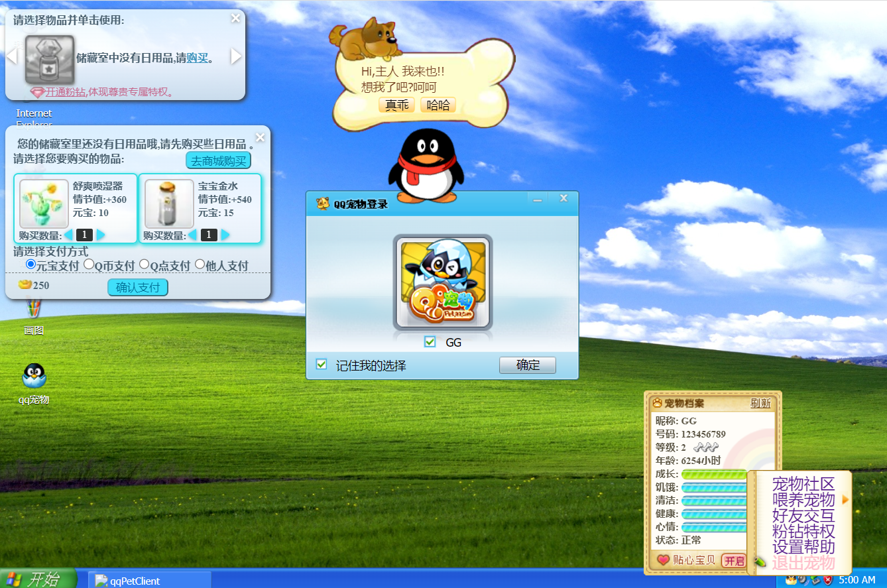The width and height of the screenshot is (887, 588).
Task: Select the GG pet avatar picture
Action: point(443,282)
